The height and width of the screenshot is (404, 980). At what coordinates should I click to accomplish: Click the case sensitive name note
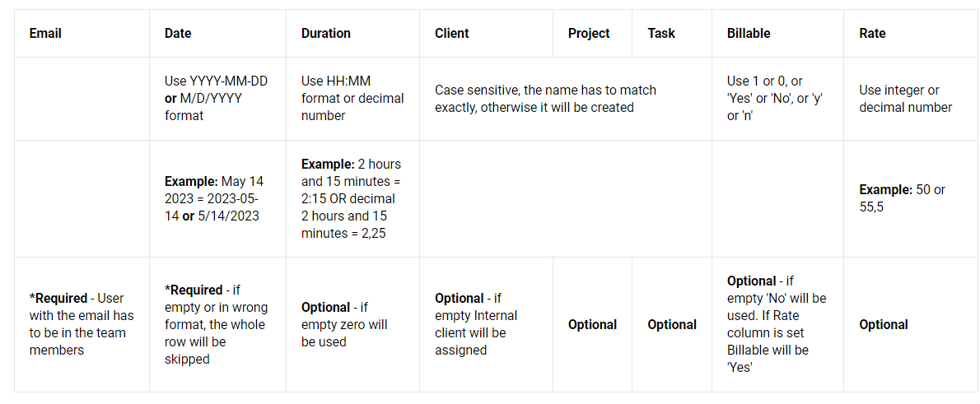click(546, 99)
